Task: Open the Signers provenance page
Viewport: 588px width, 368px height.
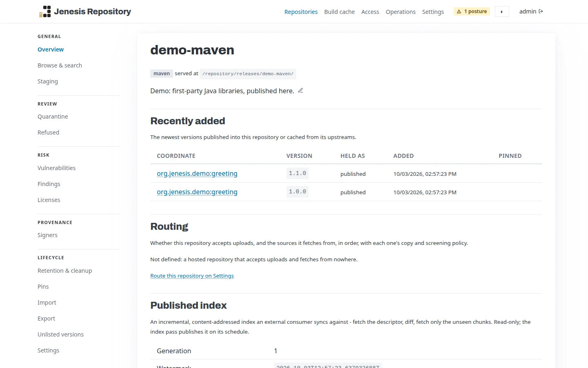Action: click(x=47, y=235)
